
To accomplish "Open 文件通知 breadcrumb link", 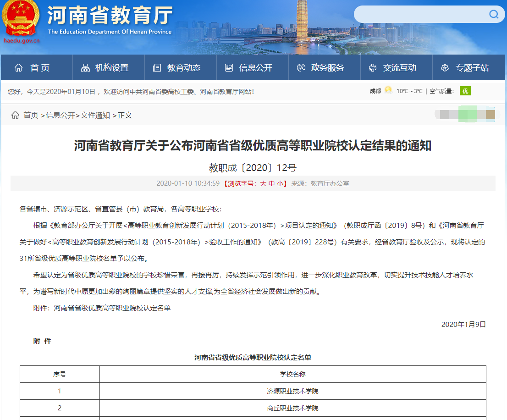I will (95, 115).
